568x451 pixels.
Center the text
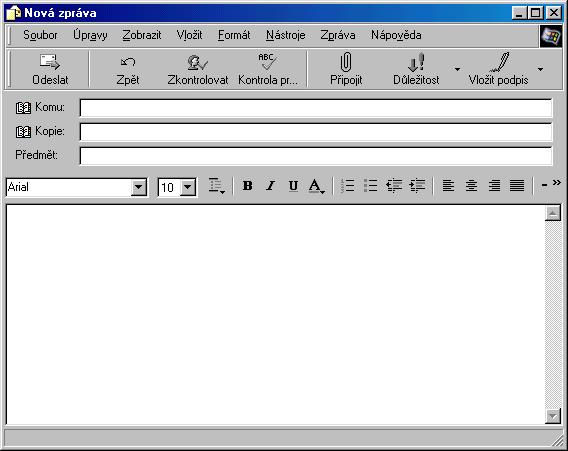click(x=471, y=186)
